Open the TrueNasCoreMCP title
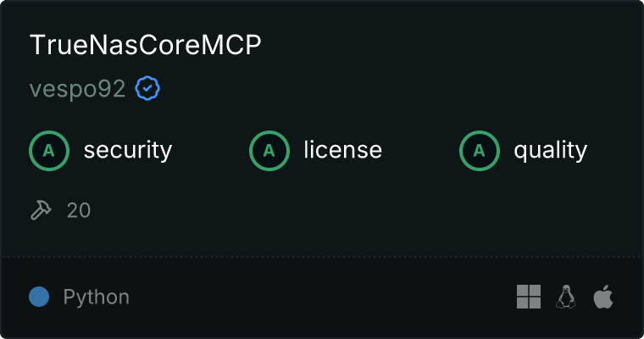The image size is (644, 339). click(x=146, y=44)
